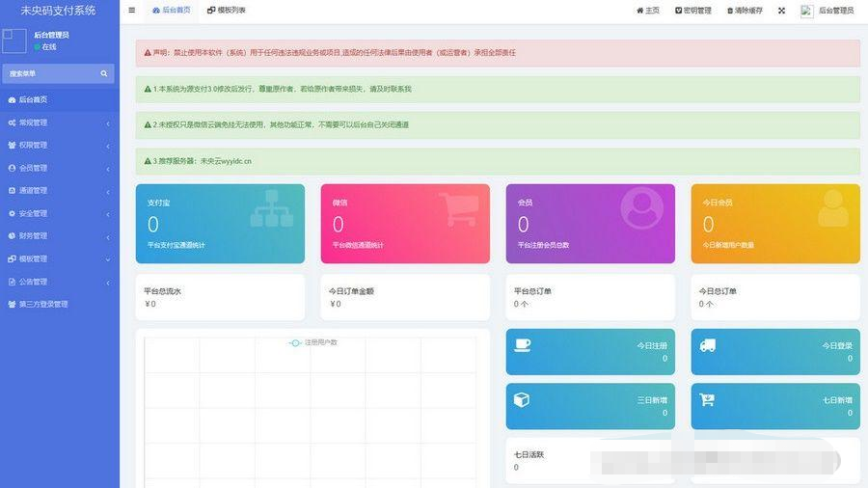Toggle the sidebar with the hamburger icon
The image size is (868, 488).
click(x=132, y=10)
